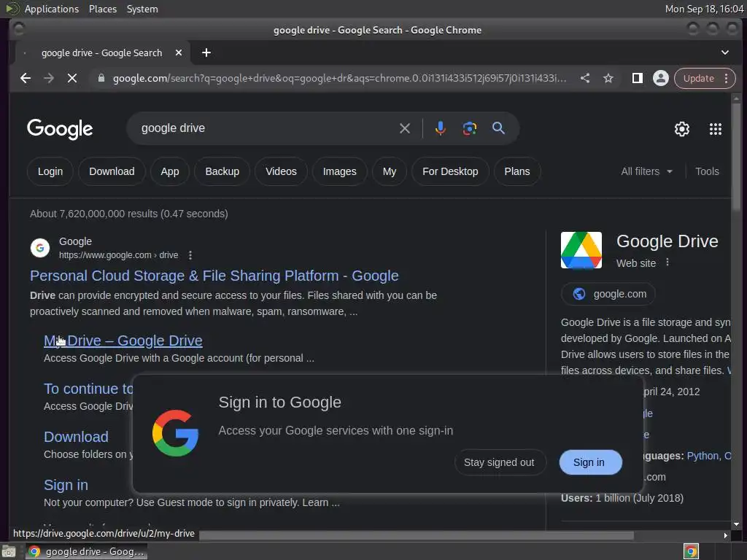747x560 pixels.
Task: Click https://www.google.com › drive breadcrumb
Action: (119, 255)
